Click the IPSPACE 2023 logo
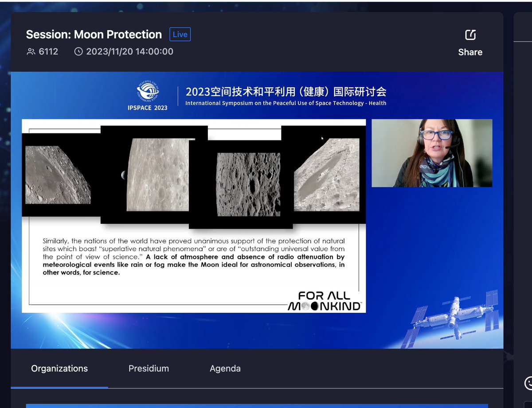532x408 pixels. tap(148, 96)
